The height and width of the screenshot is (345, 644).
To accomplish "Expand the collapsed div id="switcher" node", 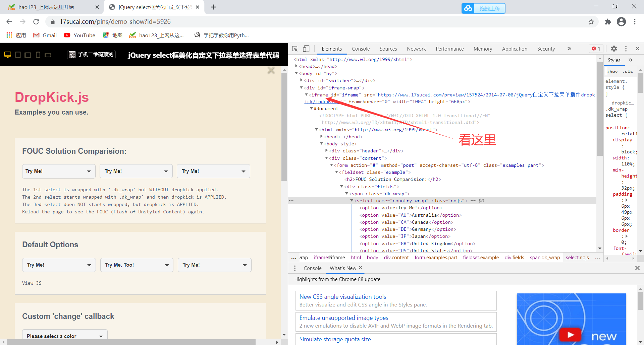I will point(301,80).
